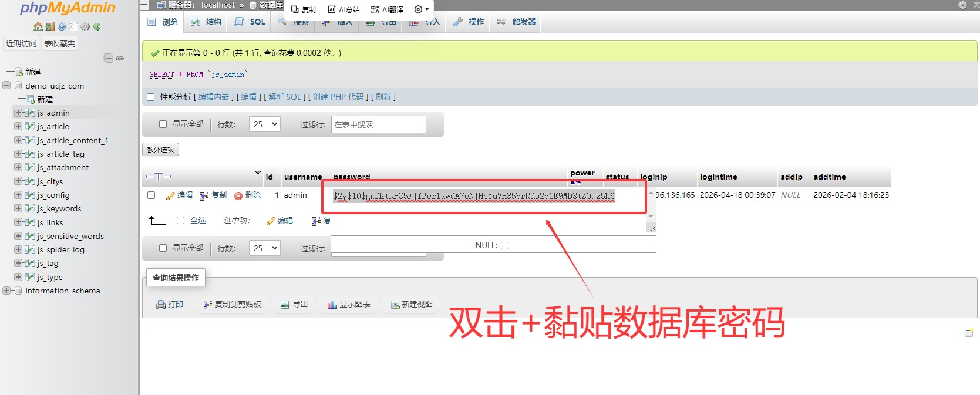
Task: Click 新建视图 in result operations
Action: 412,304
